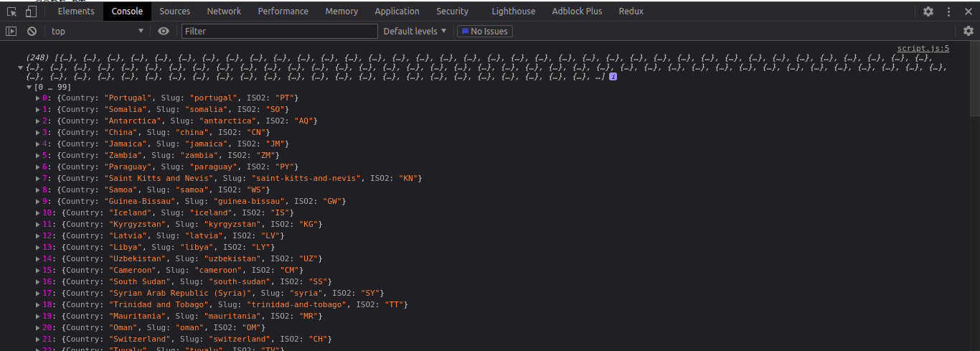Expand entry 2 Antarctica object
The image size is (980, 351).
coord(37,121)
